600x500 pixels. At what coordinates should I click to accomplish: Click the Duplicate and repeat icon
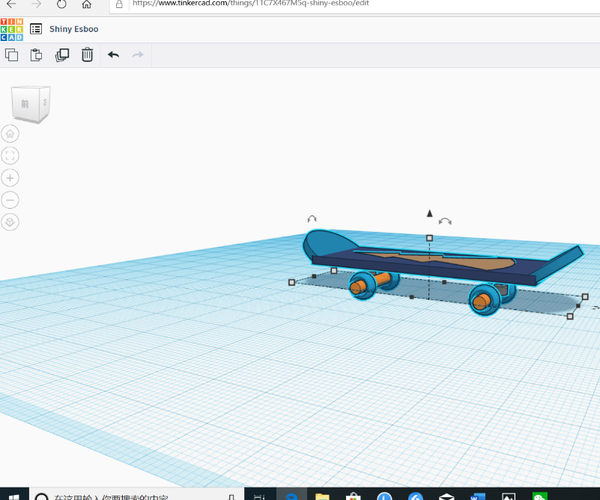62,55
